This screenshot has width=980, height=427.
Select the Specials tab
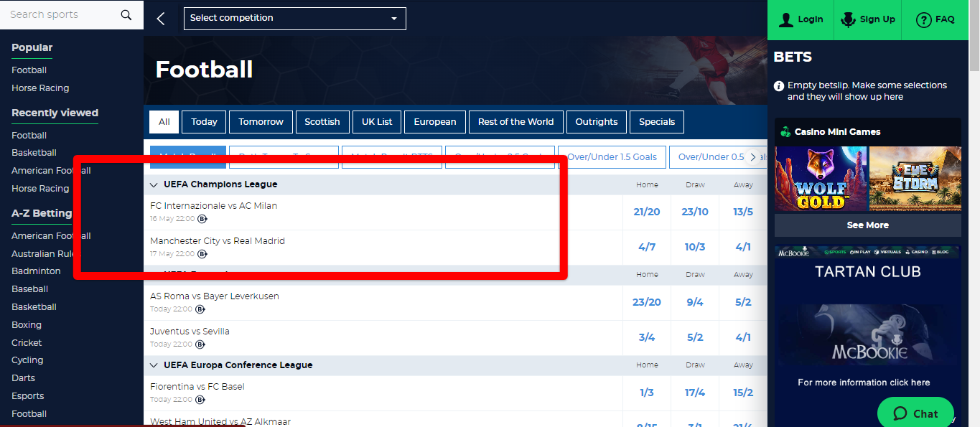[x=657, y=122]
